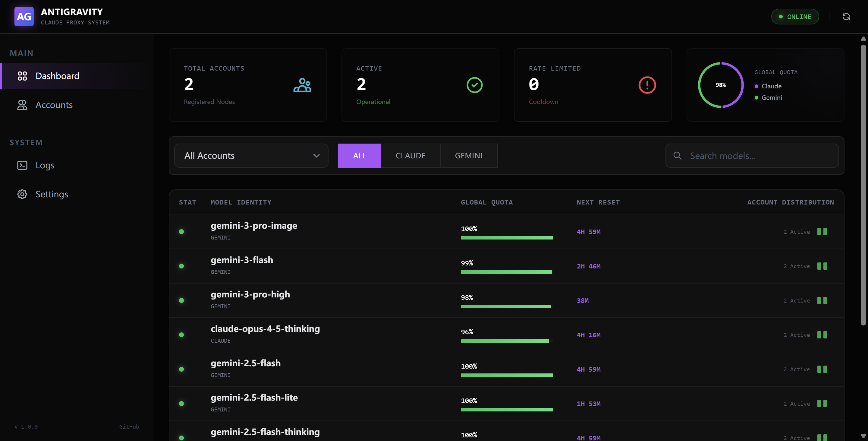
Task: Open Accounts via people icon
Action: (x=22, y=105)
